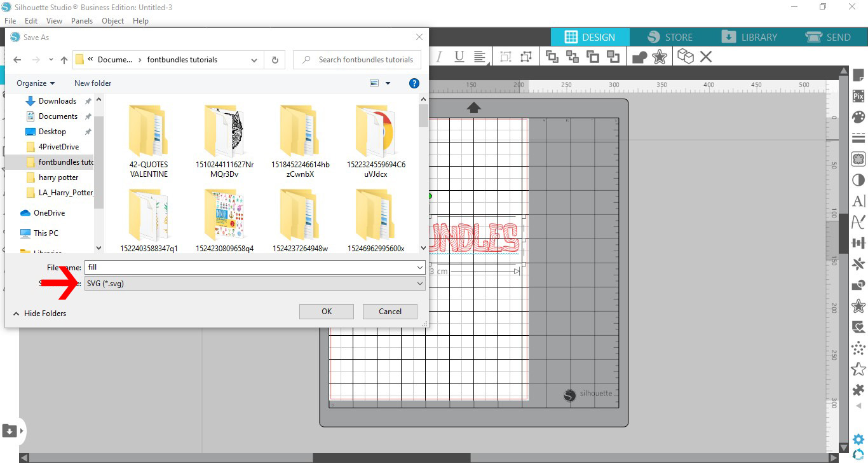Select the 1510244111627NrMQr3Dv folder
The image size is (868, 463).
[x=225, y=142]
